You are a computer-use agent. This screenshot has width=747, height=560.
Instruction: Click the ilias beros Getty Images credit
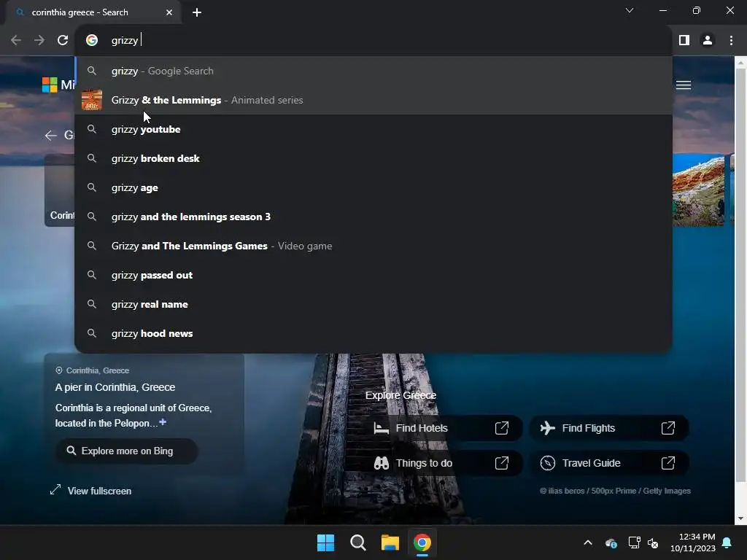(615, 491)
